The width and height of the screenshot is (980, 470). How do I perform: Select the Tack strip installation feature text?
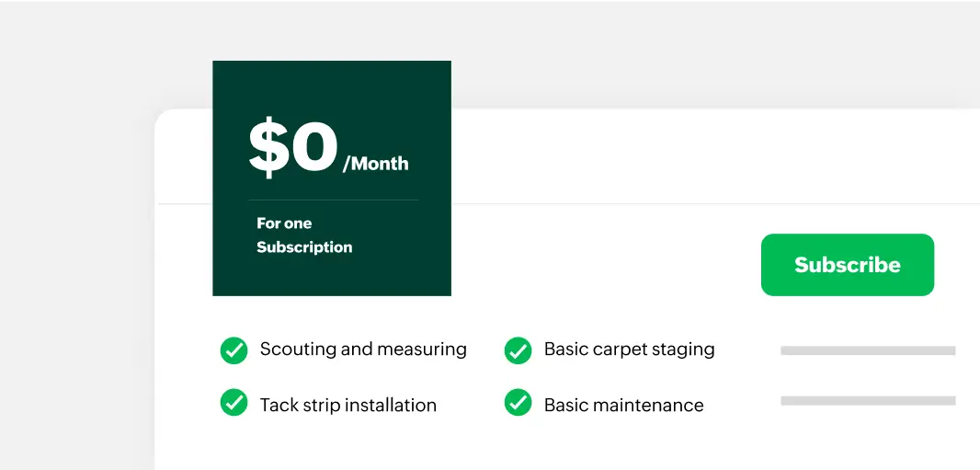tap(348, 405)
